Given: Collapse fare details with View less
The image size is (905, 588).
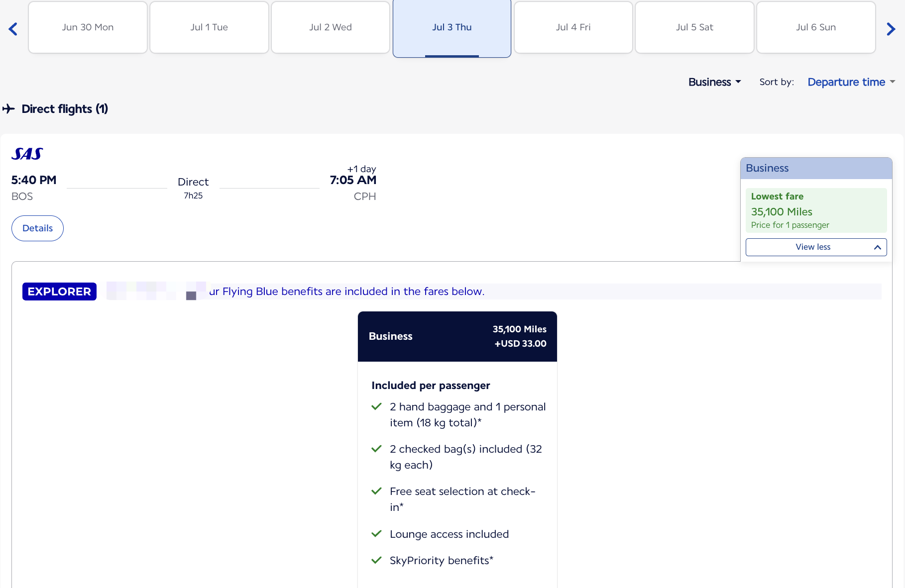Looking at the screenshot, I should point(816,247).
